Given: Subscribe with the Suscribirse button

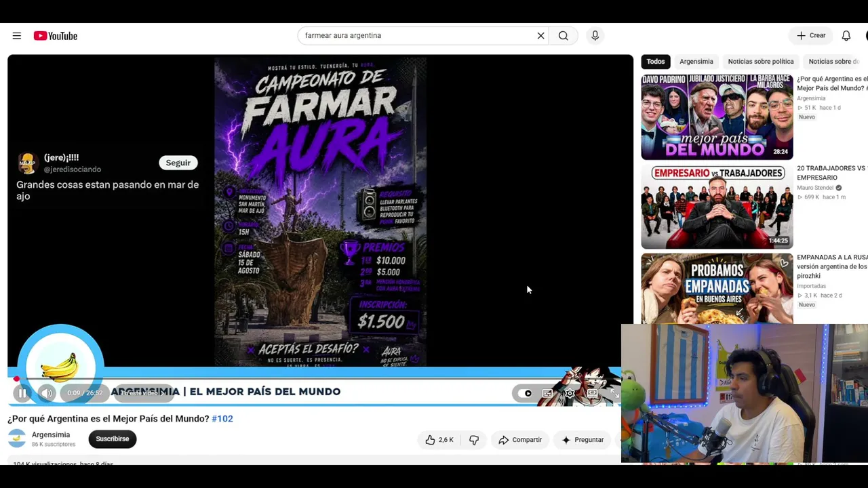Looking at the screenshot, I should (113, 439).
